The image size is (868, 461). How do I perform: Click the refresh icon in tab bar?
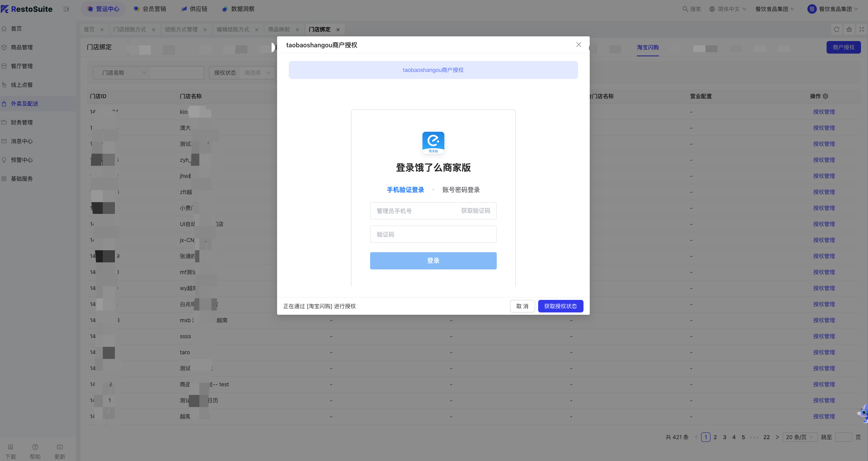pos(837,29)
